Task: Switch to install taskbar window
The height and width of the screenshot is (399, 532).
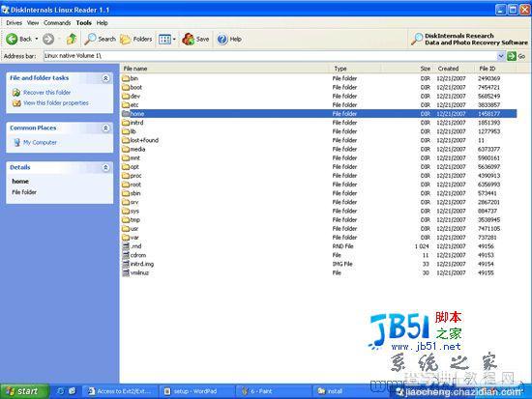Action: click(x=349, y=391)
